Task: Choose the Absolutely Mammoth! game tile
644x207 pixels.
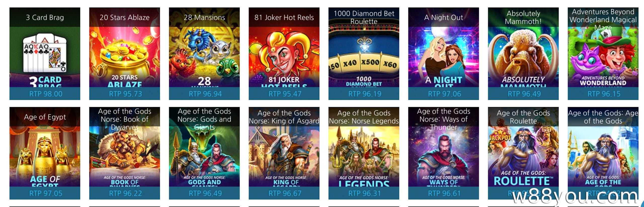Action: [523, 54]
